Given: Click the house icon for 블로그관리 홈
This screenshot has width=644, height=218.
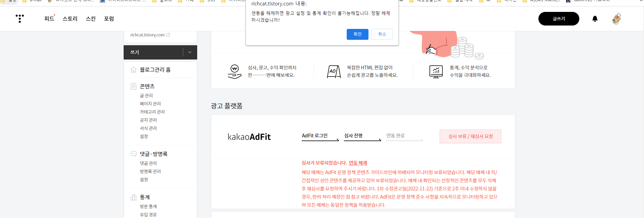Looking at the screenshot, I should click(133, 70).
